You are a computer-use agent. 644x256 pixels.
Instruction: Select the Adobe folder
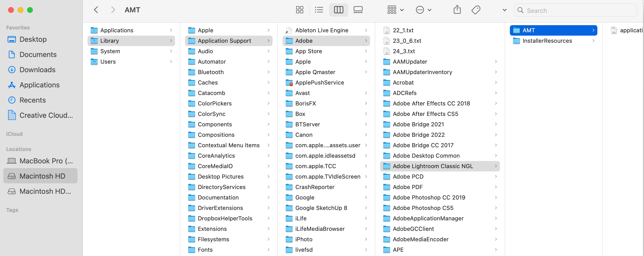pos(326,41)
